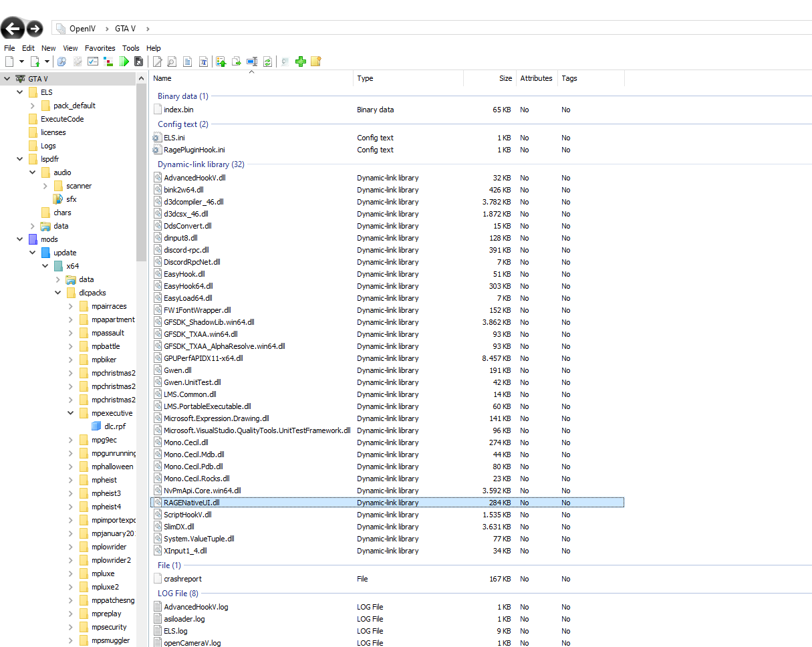The image size is (812, 647).
Task: Click the rename icon in toolbar
Action: [252, 61]
